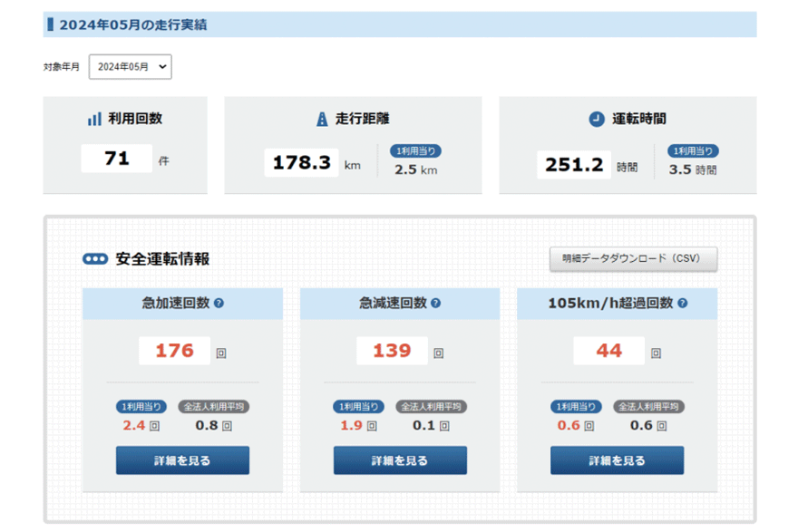Select the 139 sudden deceleration count
This screenshot has height=532, width=798.
392,351
